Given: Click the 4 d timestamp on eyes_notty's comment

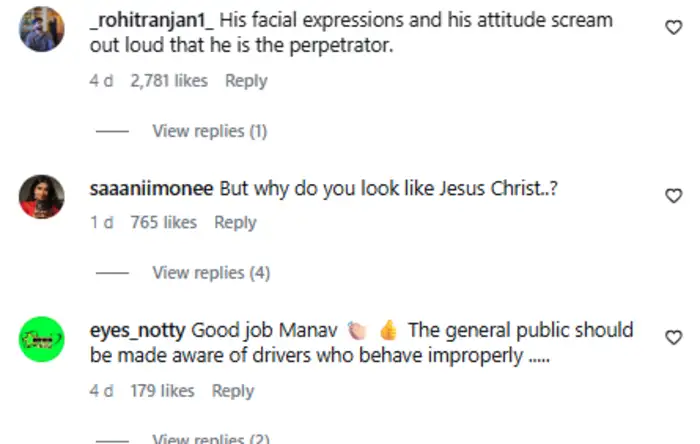Looking at the screenshot, I should (101, 391).
